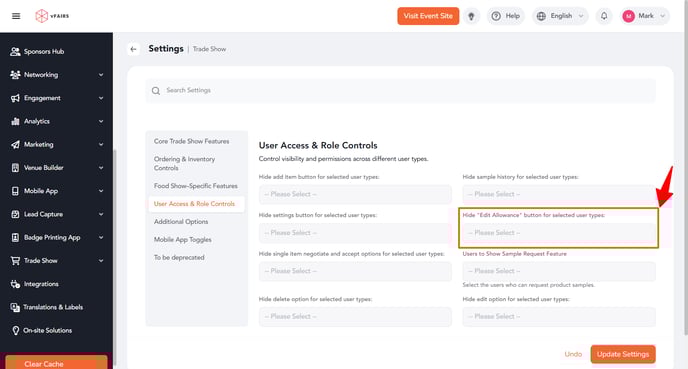The width and height of the screenshot is (688, 369).
Task: Open Hide add item button dropdown
Action: coord(355,194)
